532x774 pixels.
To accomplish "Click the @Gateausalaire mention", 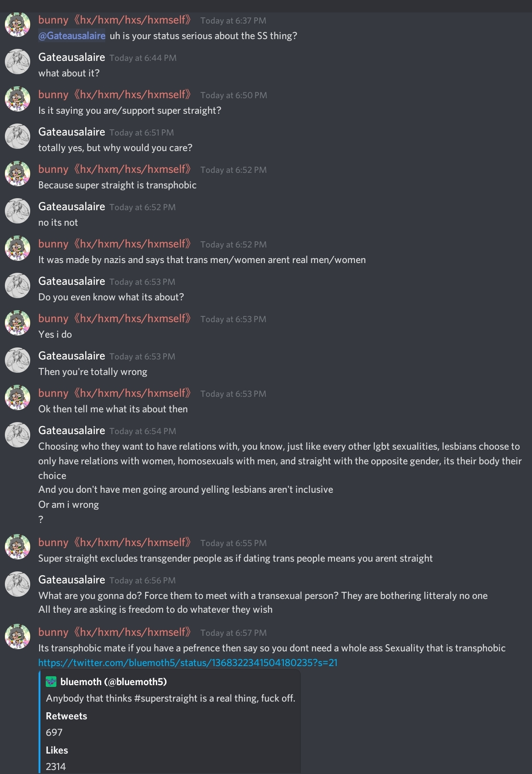I will point(71,36).
